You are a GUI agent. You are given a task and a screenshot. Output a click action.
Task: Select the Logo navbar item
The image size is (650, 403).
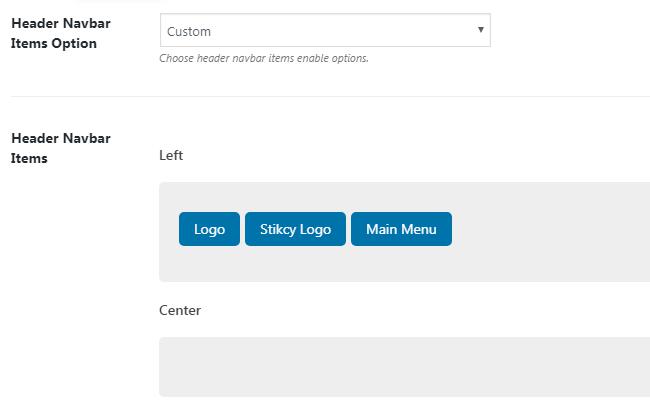pos(209,229)
